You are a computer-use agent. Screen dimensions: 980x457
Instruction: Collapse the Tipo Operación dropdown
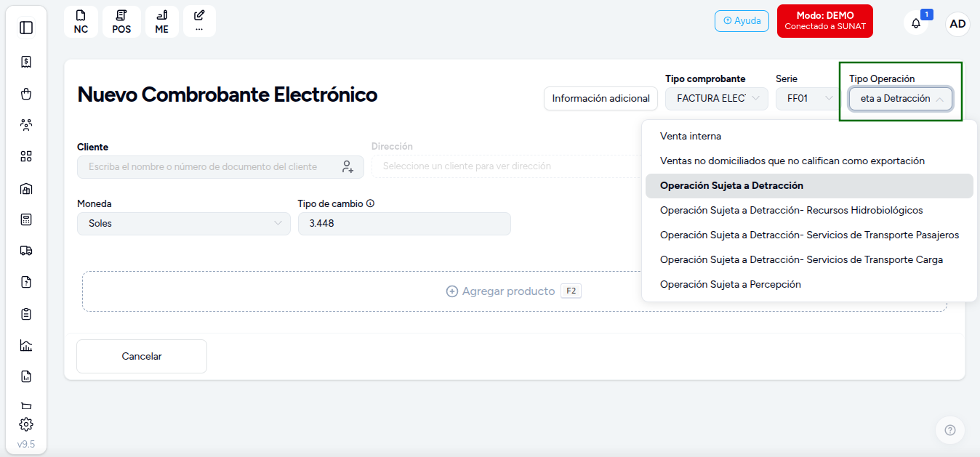point(901,99)
